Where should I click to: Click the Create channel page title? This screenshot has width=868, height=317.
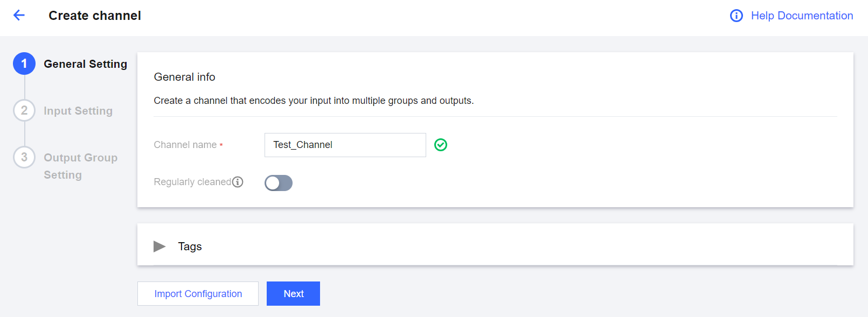(x=95, y=16)
